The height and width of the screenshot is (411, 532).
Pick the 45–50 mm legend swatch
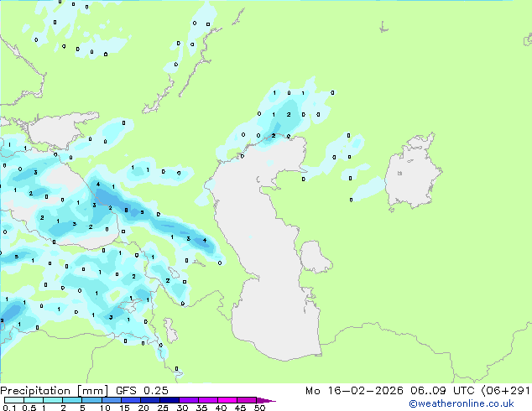click(x=247, y=400)
